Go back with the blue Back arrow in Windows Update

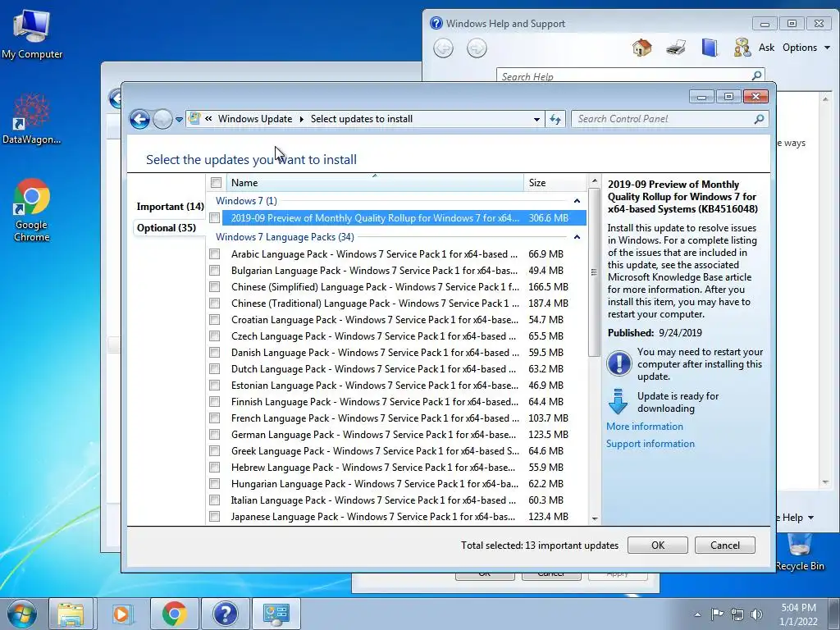(x=139, y=119)
